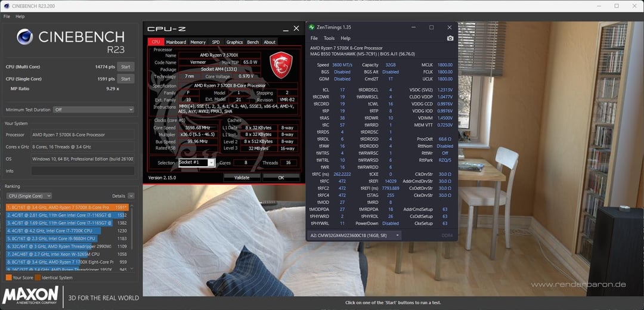The height and width of the screenshot is (310, 644).
Task: Minimize the CPU-Z window
Action: point(286,30)
